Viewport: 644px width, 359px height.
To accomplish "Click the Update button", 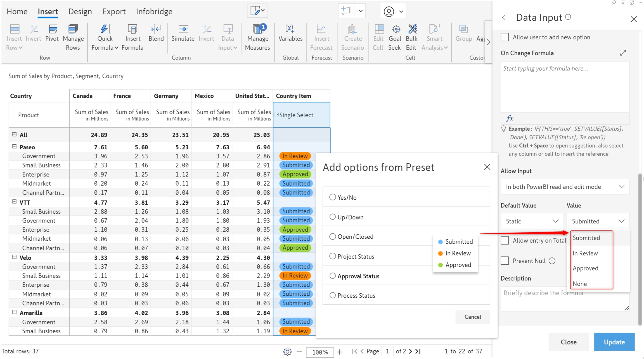I will (614, 342).
